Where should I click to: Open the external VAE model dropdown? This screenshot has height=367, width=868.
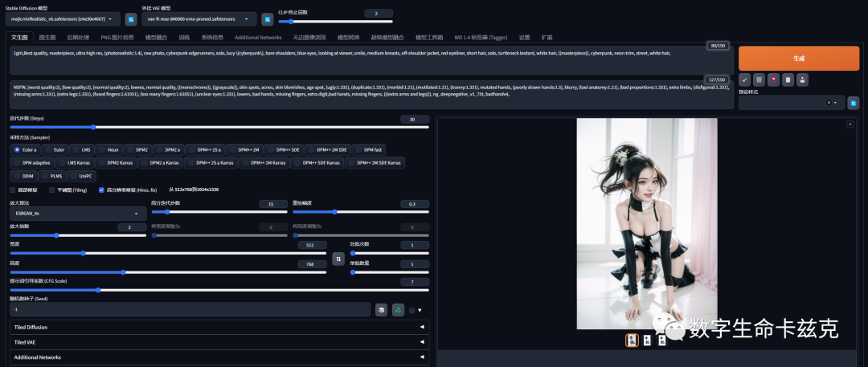[x=199, y=19]
